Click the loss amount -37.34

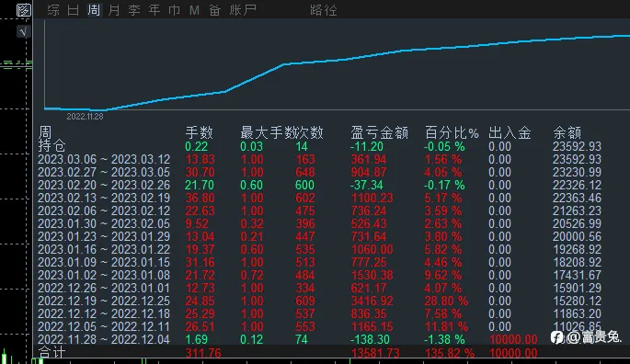pos(367,185)
